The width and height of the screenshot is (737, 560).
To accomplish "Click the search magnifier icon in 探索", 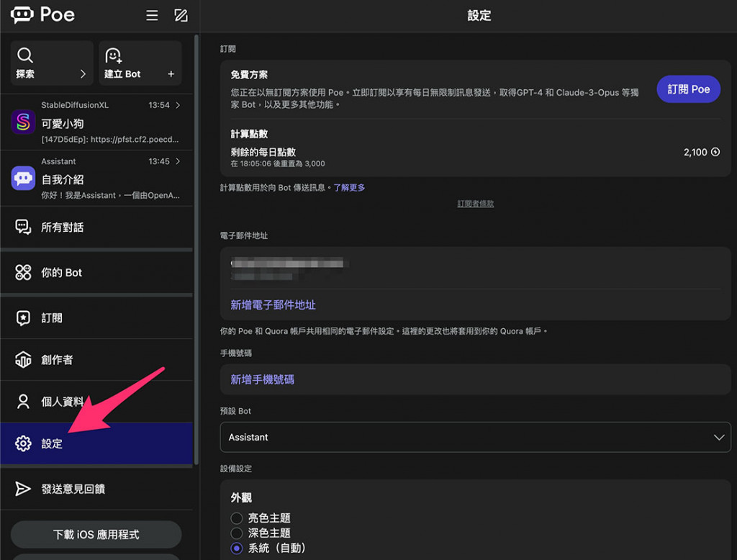I will [25, 55].
